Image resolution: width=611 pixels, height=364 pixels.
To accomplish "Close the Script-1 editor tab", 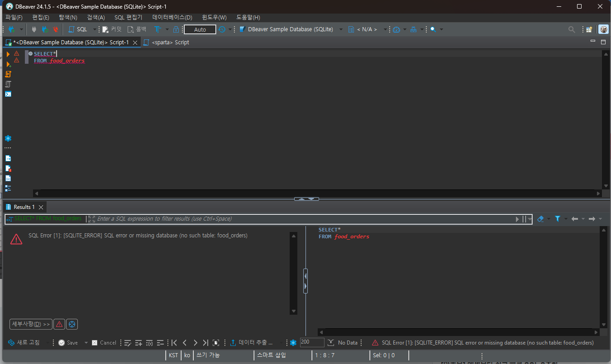I will tap(135, 43).
